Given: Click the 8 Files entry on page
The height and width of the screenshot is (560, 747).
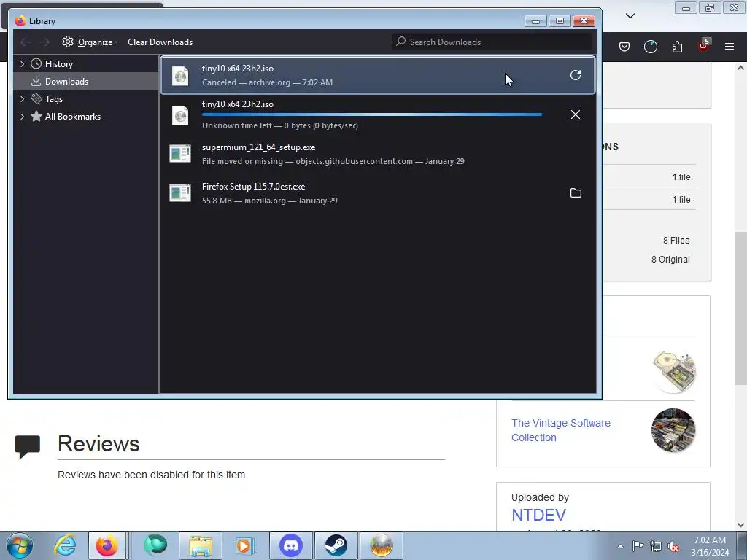Looking at the screenshot, I should 676,241.
